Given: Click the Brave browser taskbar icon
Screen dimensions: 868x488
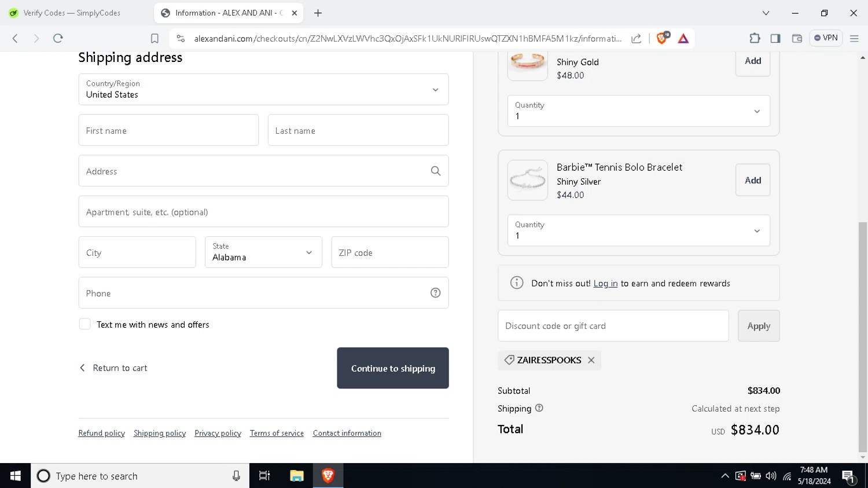Looking at the screenshot, I should coord(328,476).
